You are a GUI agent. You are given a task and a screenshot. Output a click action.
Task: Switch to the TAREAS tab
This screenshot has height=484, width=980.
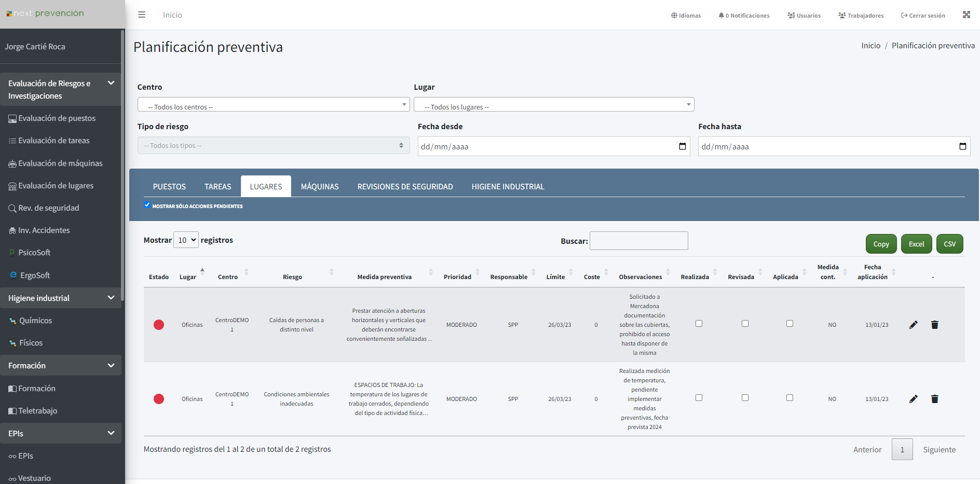pyautogui.click(x=218, y=186)
